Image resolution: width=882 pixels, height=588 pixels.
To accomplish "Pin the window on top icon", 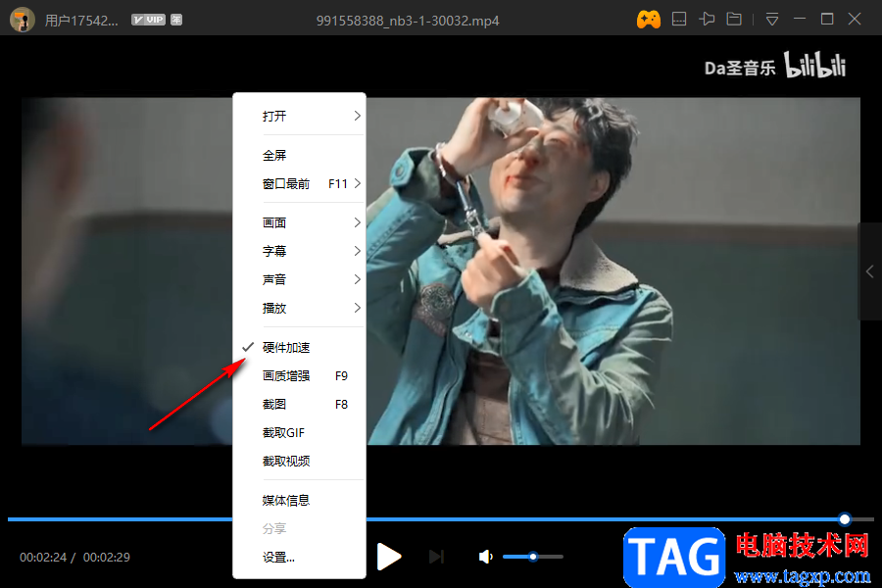I will coord(707,20).
